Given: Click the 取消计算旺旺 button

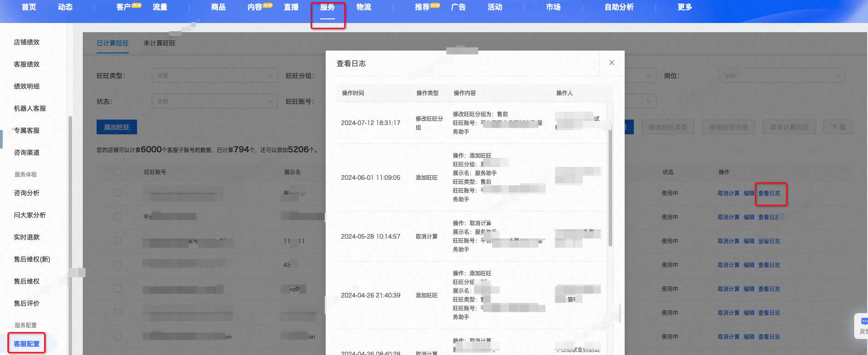Looking at the screenshot, I should pyautogui.click(x=789, y=127).
